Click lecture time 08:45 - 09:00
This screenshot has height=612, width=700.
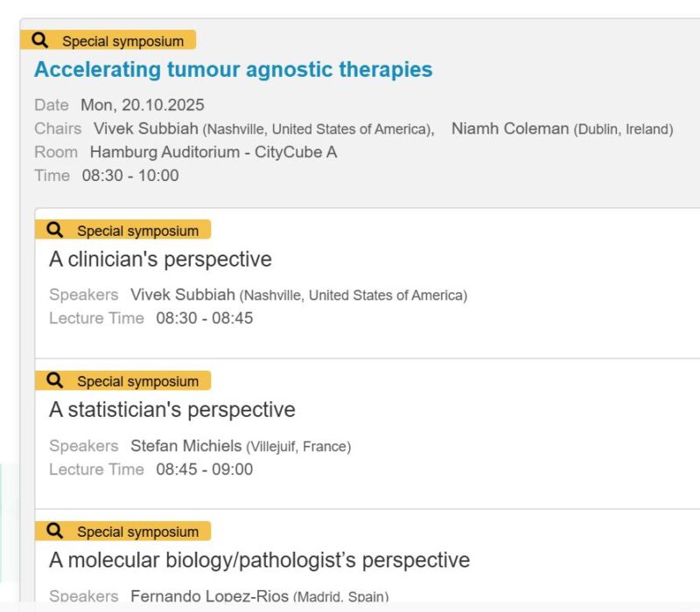pyautogui.click(x=204, y=469)
